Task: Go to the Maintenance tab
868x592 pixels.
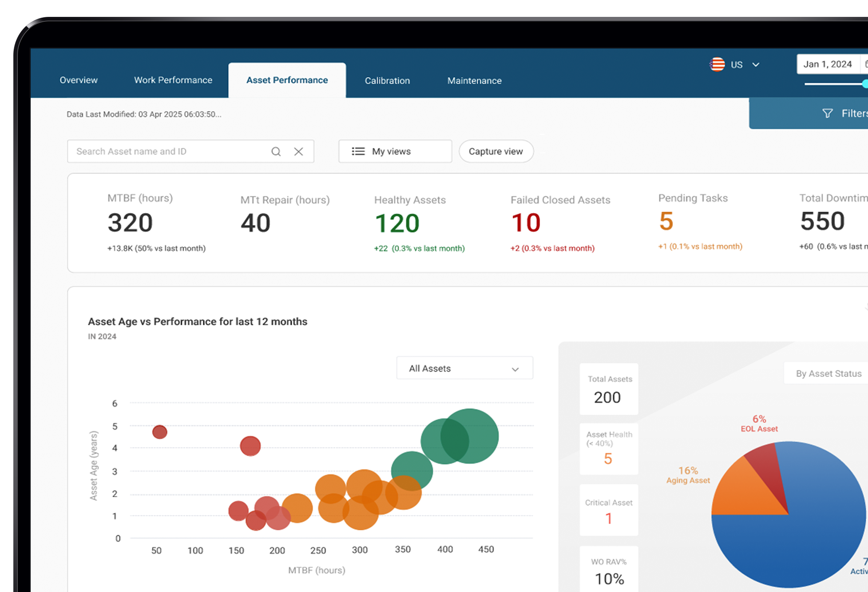Action: [474, 80]
